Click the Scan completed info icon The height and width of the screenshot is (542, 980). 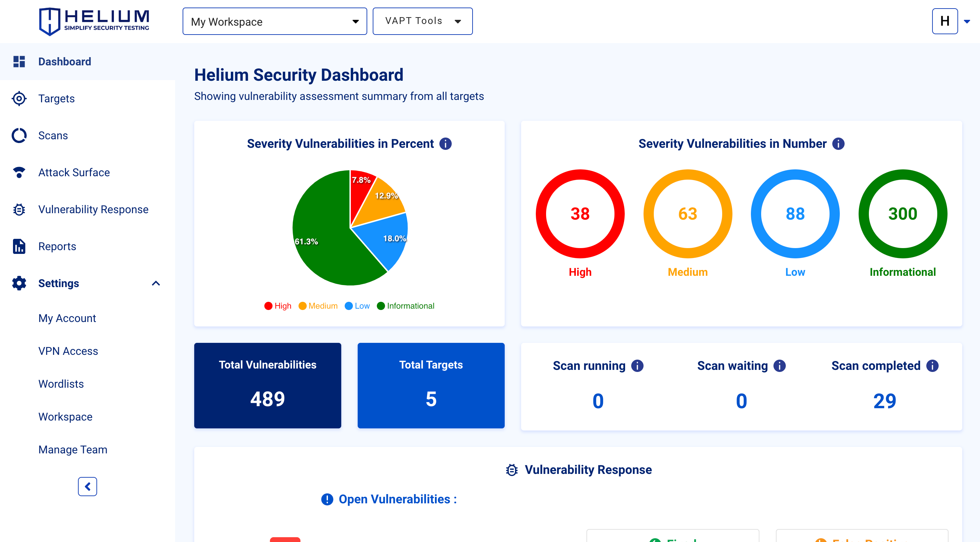(x=932, y=366)
